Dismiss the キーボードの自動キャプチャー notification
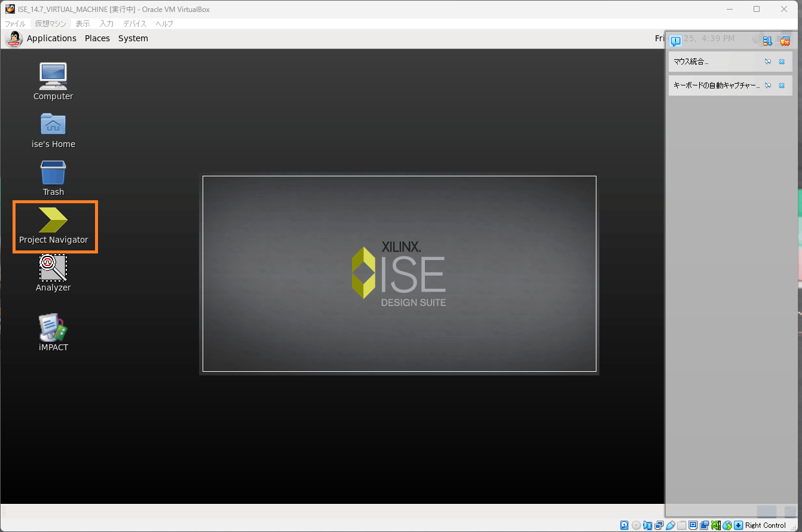 click(x=782, y=85)
